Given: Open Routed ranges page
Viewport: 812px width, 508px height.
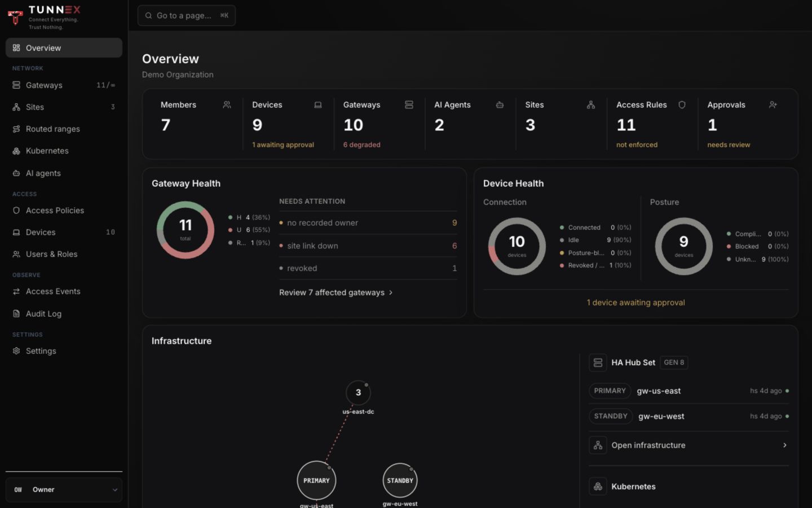Looking at the screenshot, I should click(64, 129).
